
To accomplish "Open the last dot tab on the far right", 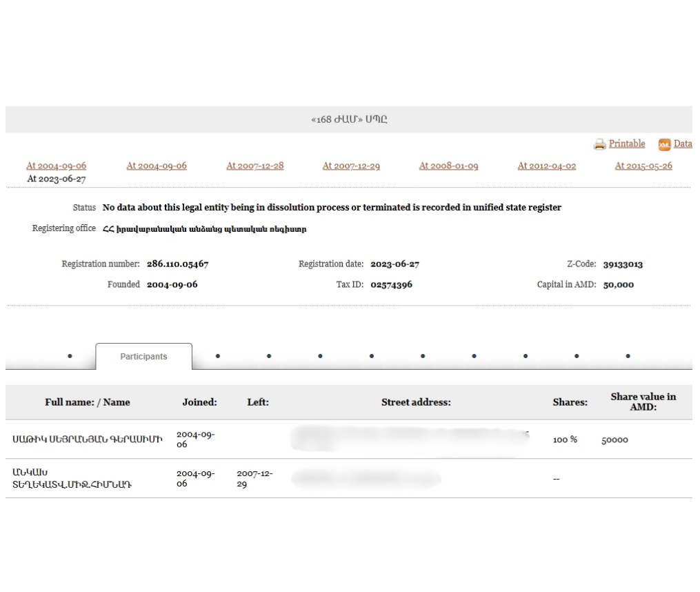I will coord(628,357).
